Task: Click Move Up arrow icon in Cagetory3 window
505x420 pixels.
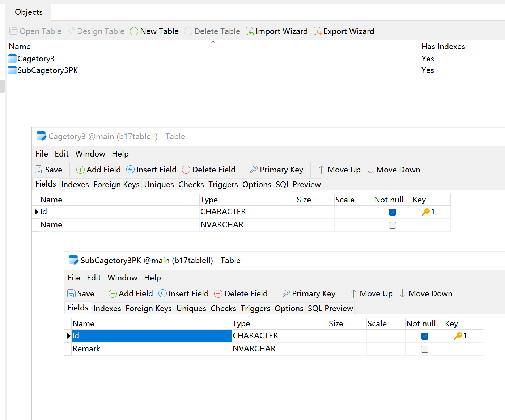Action: point(321,170)
